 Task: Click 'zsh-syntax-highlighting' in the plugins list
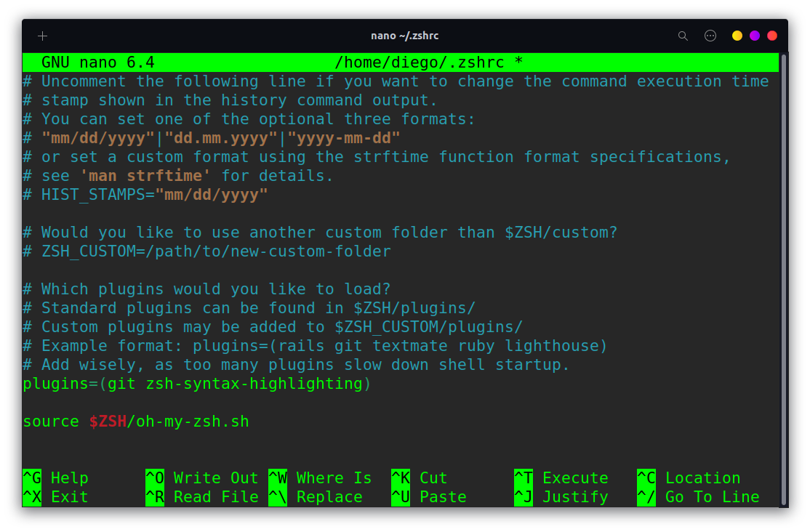254,384
